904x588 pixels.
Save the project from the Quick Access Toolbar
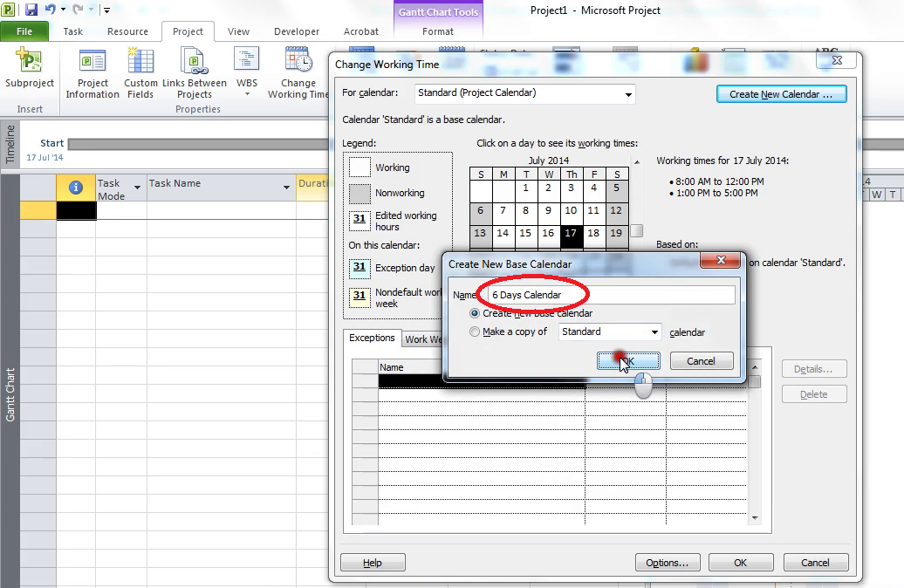pyautogui.click(x=33, y=8)
